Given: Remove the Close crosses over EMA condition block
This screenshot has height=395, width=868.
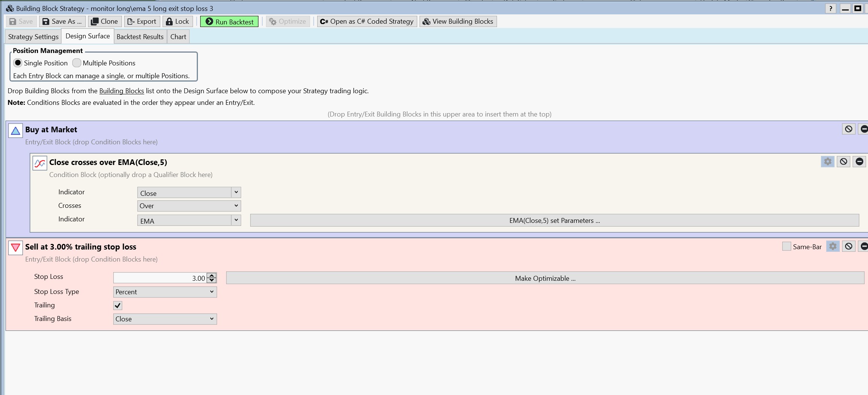Looking at the screenshot, I should point(859,162).
